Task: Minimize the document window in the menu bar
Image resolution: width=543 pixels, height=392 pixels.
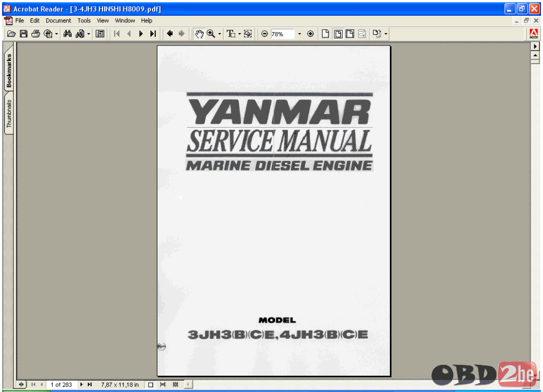Action: point(516,21)
